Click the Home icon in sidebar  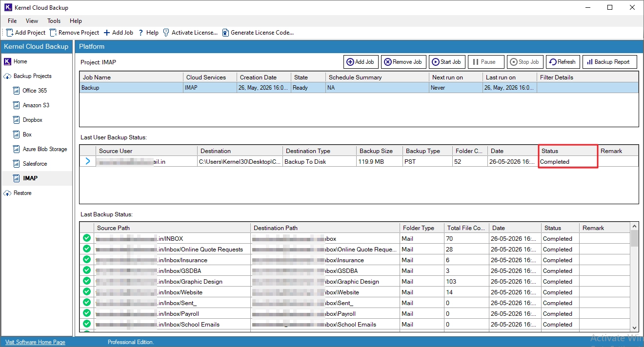7,61
